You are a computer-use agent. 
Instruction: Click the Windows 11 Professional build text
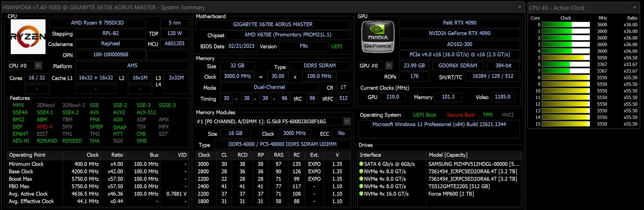(x=439, y=124)
